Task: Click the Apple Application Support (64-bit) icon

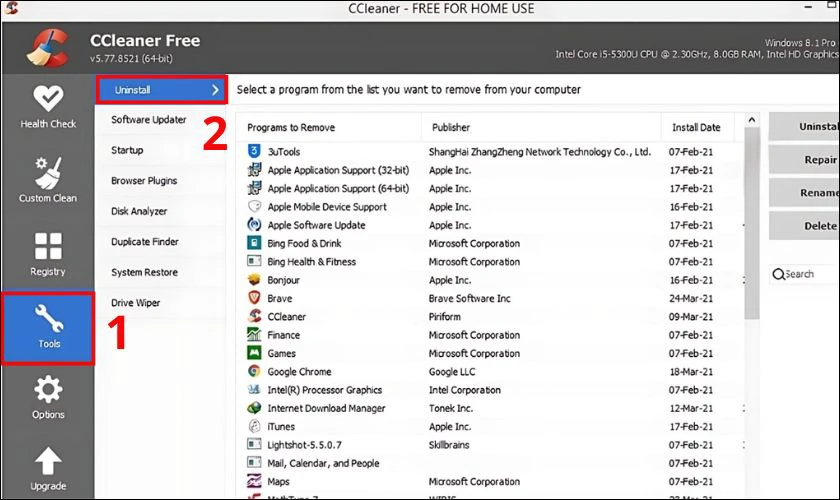Action: [254, 188]
